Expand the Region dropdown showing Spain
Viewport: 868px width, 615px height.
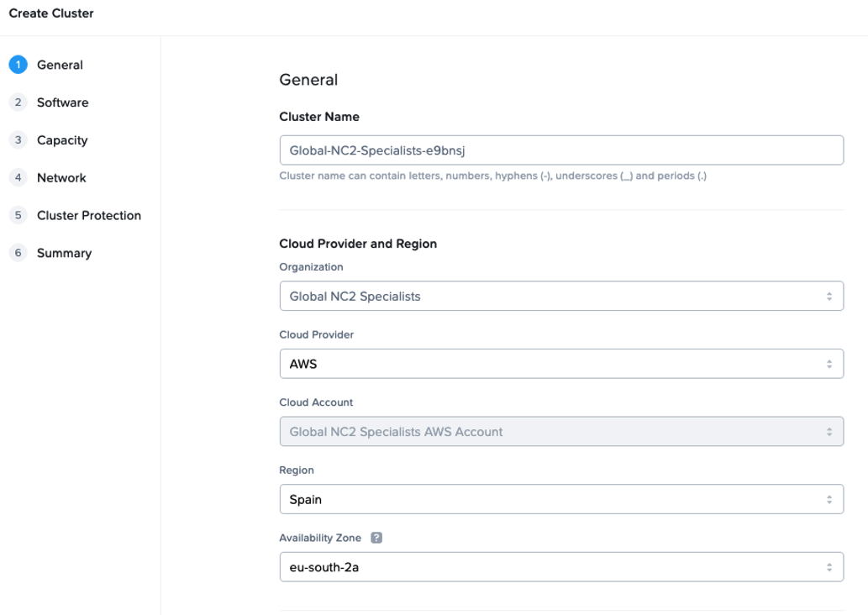click(560, 499)
